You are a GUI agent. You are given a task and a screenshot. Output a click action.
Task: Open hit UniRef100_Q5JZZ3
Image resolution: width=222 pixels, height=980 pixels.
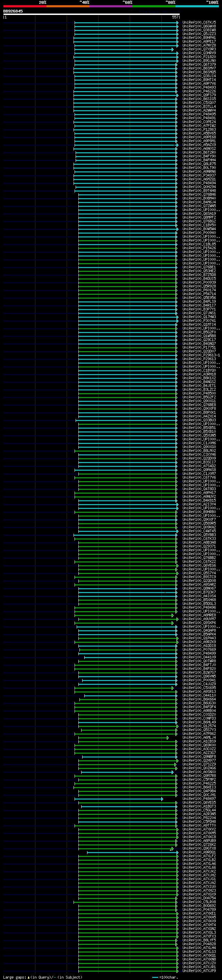(x=199, y=34)
